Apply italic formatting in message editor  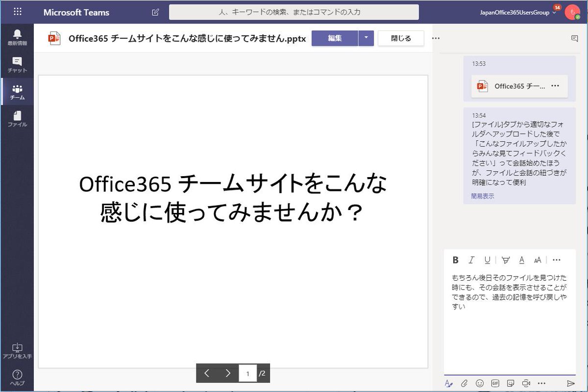click(x=471, y=260)
